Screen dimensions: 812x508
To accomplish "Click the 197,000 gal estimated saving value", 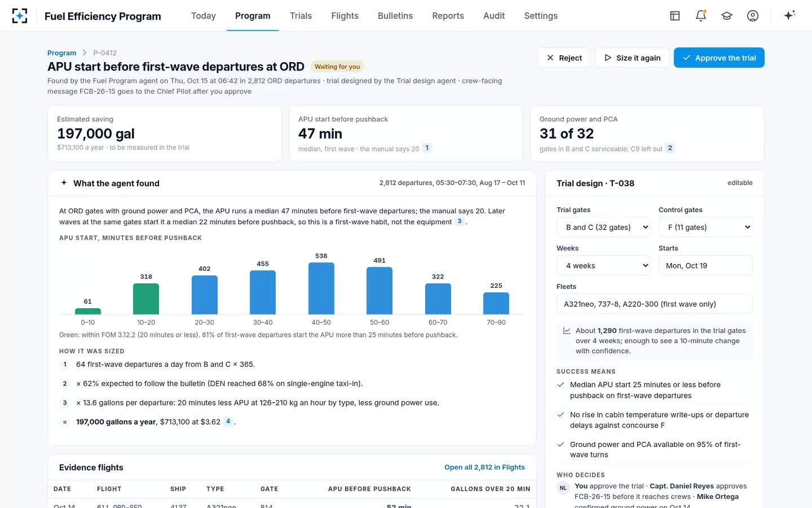I will (x=96, y=134).
